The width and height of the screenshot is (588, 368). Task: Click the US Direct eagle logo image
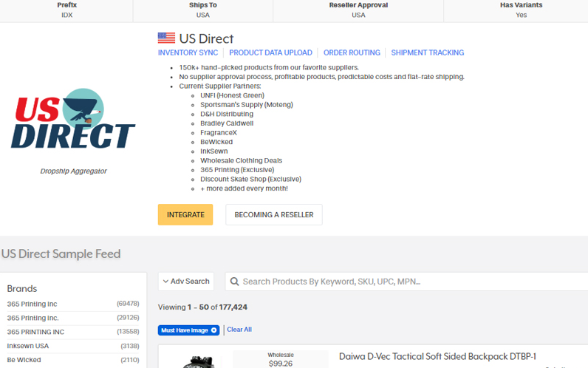(x=73, y=119)
